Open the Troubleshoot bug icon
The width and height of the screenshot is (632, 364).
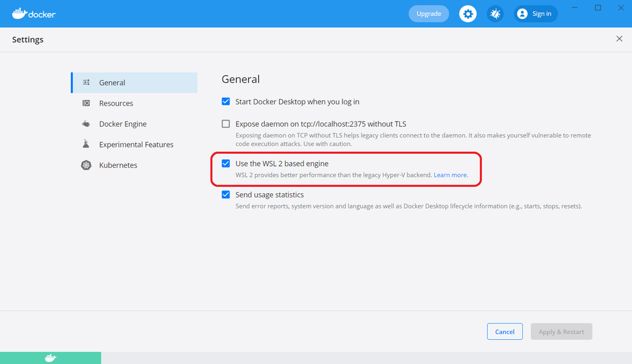495,14
